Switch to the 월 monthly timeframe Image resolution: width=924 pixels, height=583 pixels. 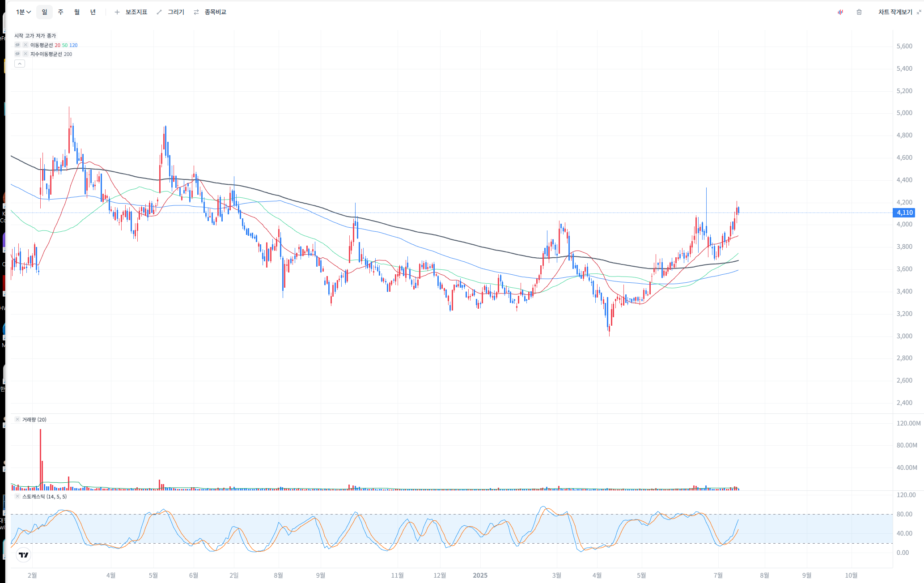(x=77, y=12)
